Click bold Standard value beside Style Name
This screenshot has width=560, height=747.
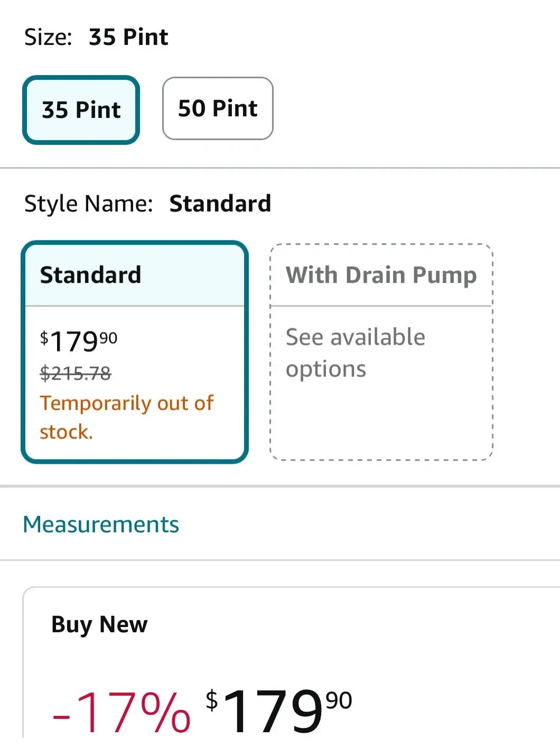click(x=220, y=204)
